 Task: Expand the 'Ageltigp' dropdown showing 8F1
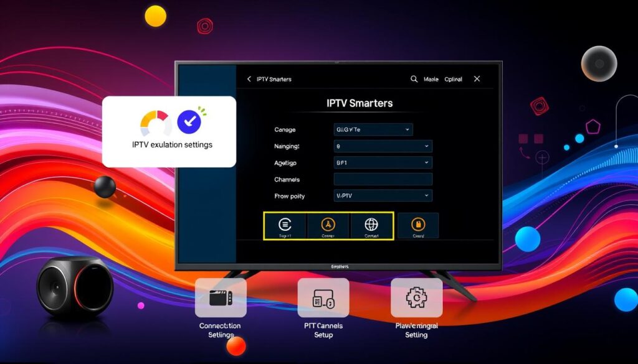pyautogui.click(x=383, y=163)
